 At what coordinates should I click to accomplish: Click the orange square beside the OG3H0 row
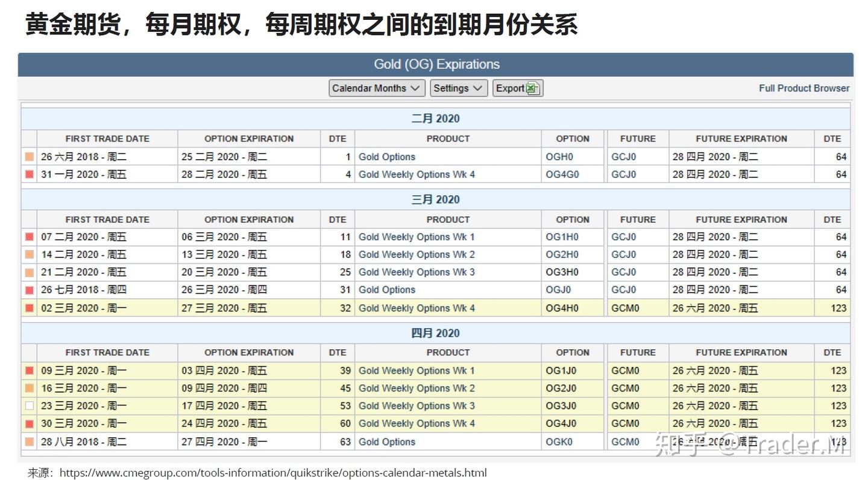tap(29, 272)
